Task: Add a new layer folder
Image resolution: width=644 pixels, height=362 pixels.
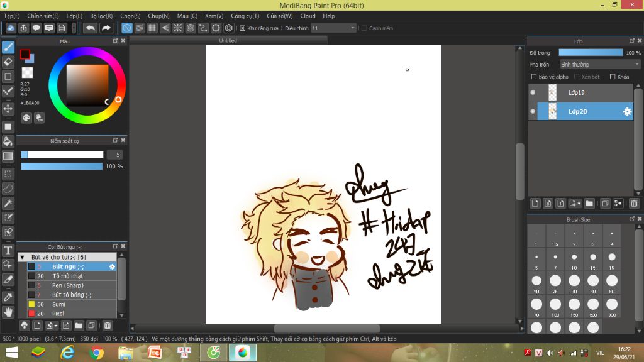Action: pyautogui.click(x=589, y=203)
